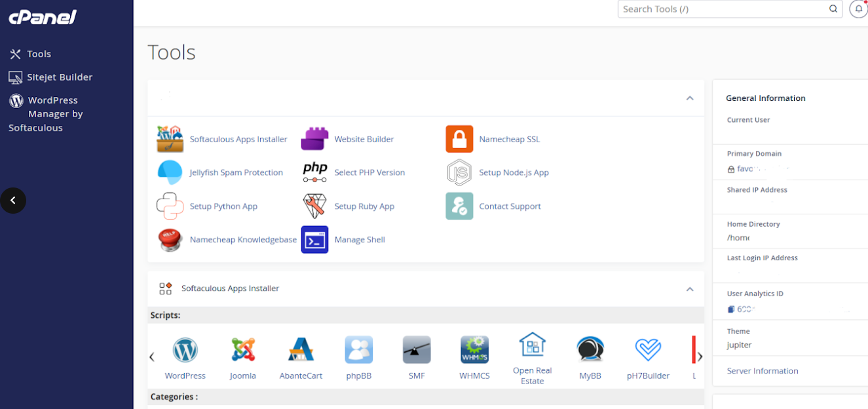Collapse the Softaculous Apps Installer section
868x409 pixels.
689,288
